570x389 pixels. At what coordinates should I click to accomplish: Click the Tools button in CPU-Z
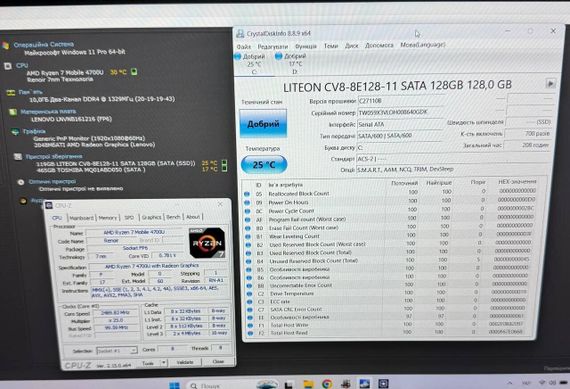pyautogui.click(x=148, y=363)
